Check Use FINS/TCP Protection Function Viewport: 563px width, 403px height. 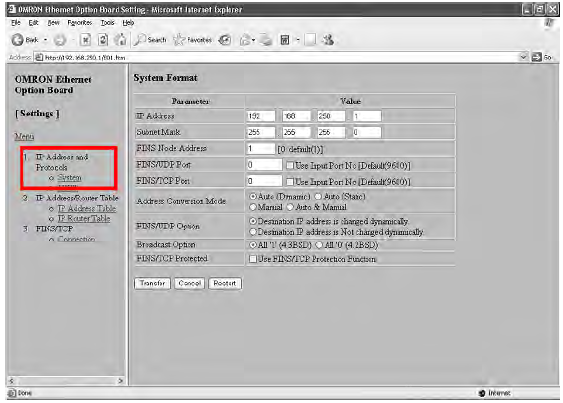pyautogui.click(x=253, y=259)
